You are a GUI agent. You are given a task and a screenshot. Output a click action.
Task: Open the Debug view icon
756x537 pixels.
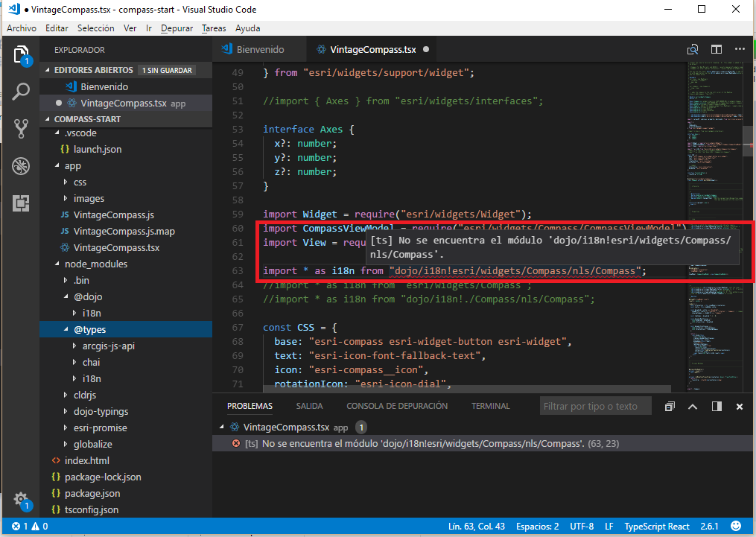pos(21,166)
